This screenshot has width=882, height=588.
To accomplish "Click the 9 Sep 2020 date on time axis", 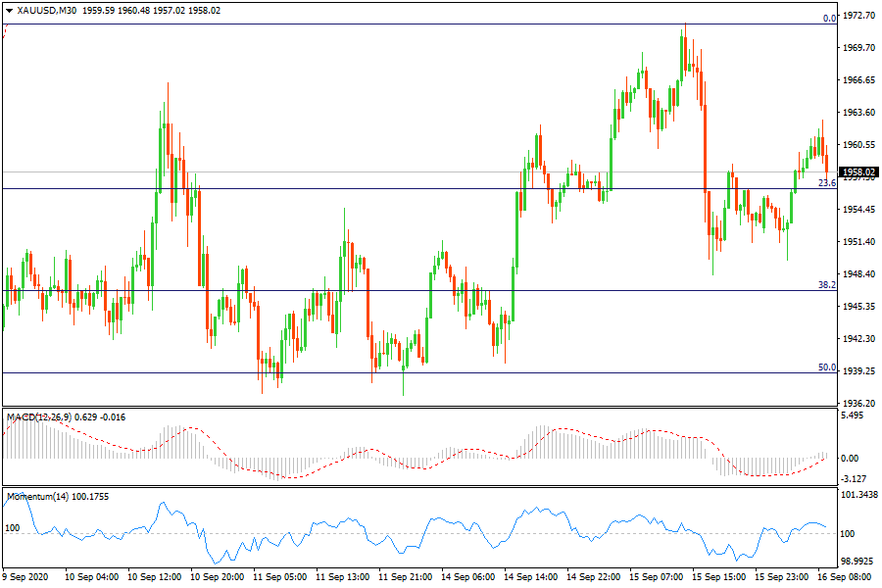I will (x=24, y=578).
